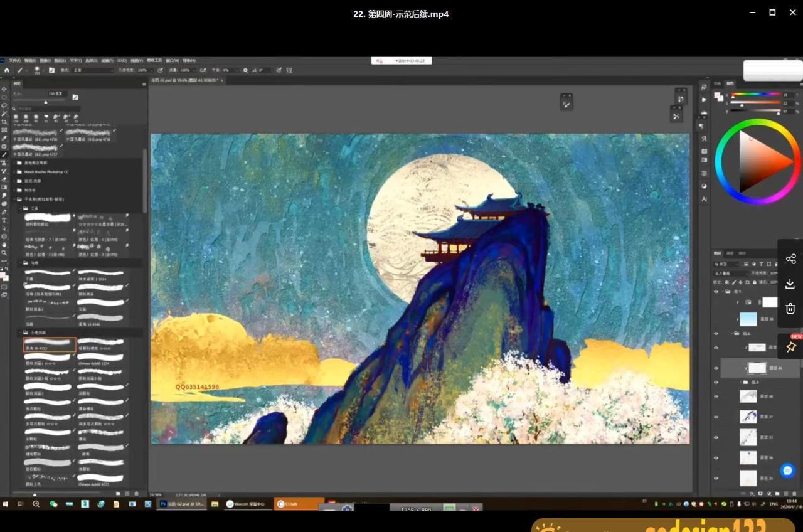The height and width of the screenshot is (532, 803).
Task: Collapse the 工具 brush subfolder
Action: point(19,208)
